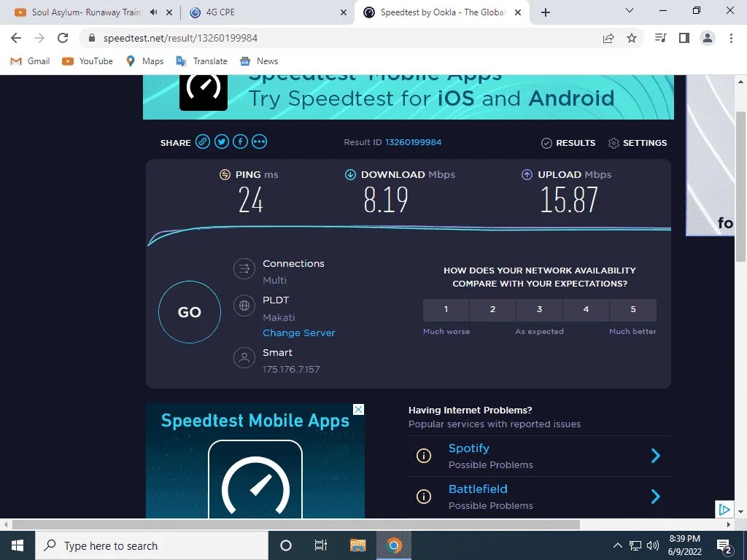Close the Speedtest Mobile Apps ad
Viewport: 747px width, 560px height.
(x=359, y=410)
